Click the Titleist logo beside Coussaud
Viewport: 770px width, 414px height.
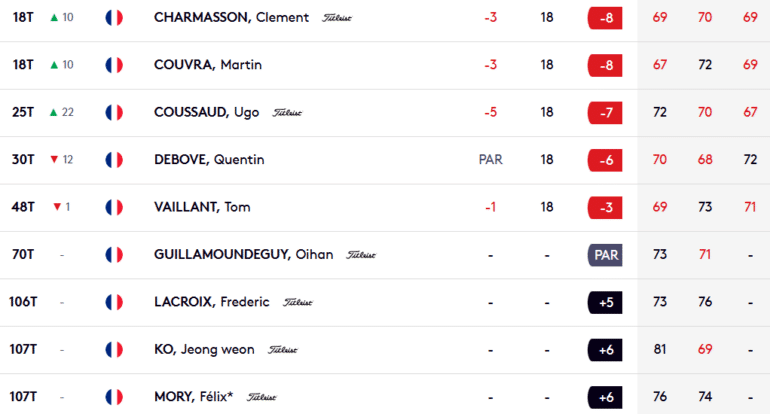(x=287, y=113)
